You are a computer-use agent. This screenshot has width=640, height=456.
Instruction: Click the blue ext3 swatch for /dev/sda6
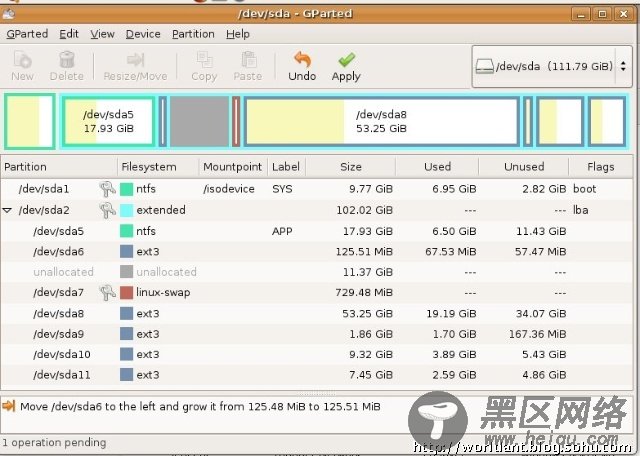(127, 251)
